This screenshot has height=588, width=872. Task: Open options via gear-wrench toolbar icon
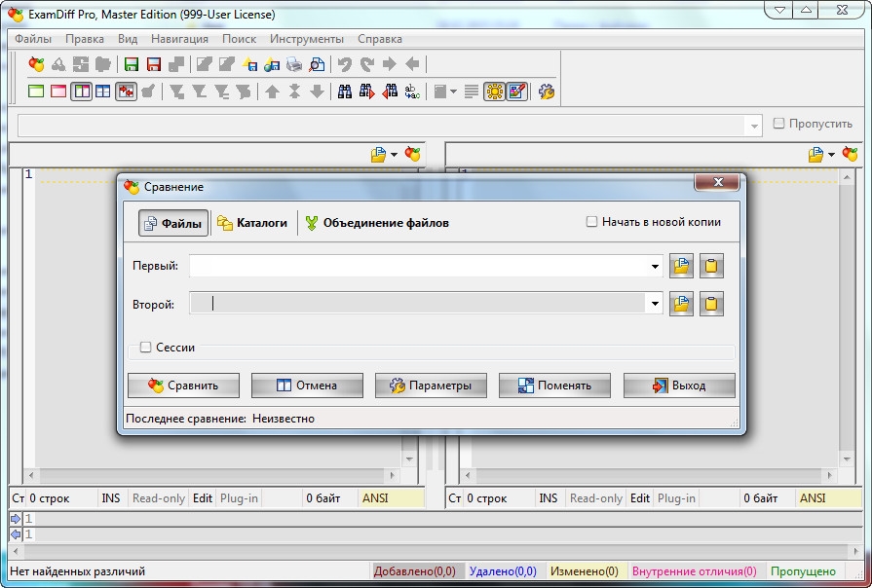547,92
